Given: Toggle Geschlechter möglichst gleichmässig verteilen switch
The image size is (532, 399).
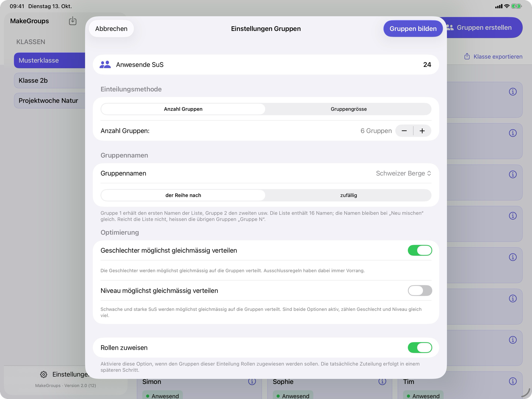Looking at the screenshot, I should click(x=420, y=250).
